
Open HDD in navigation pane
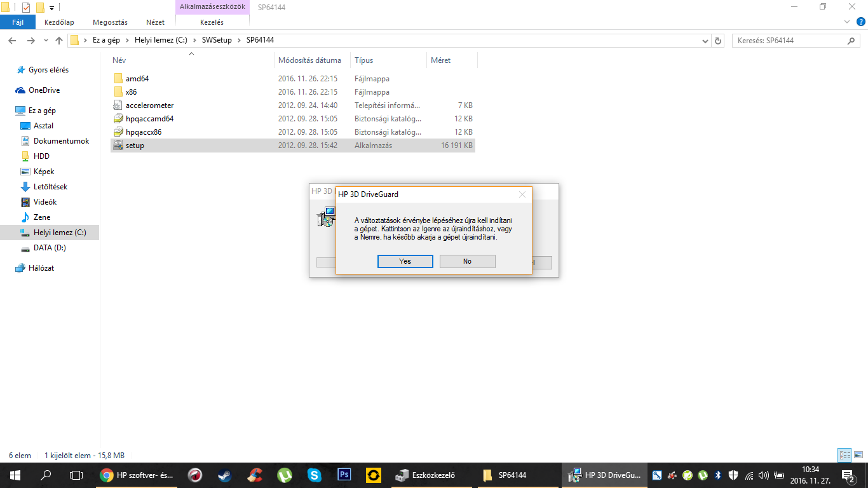click(x=41, y=156)
